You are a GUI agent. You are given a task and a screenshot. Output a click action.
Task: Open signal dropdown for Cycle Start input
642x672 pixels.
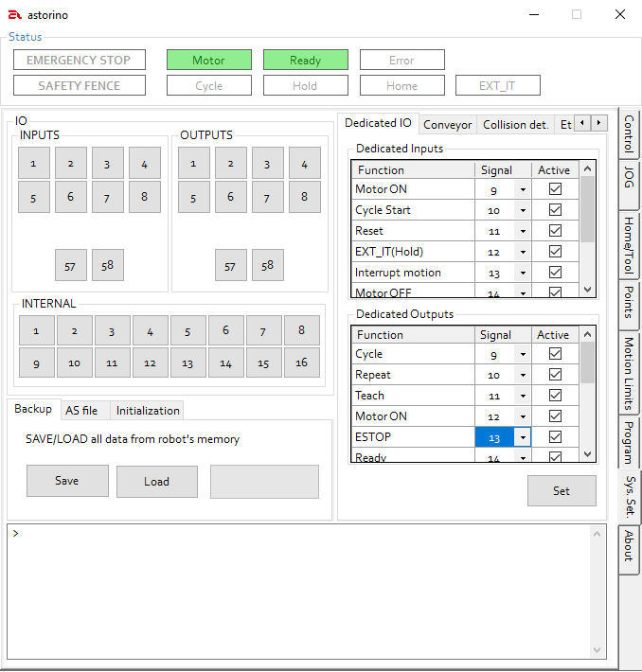[x=523, y=210]
